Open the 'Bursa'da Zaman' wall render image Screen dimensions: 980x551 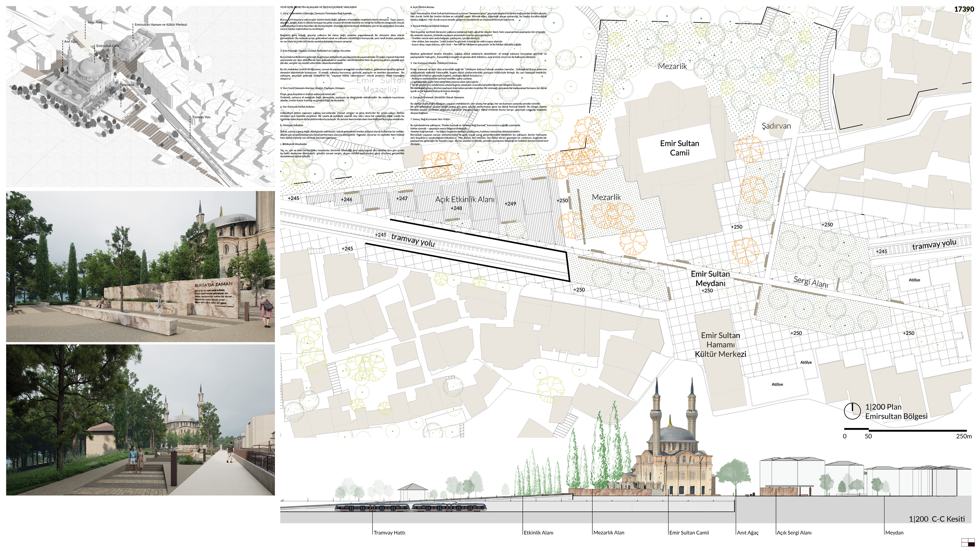click(x=140, y=266)
